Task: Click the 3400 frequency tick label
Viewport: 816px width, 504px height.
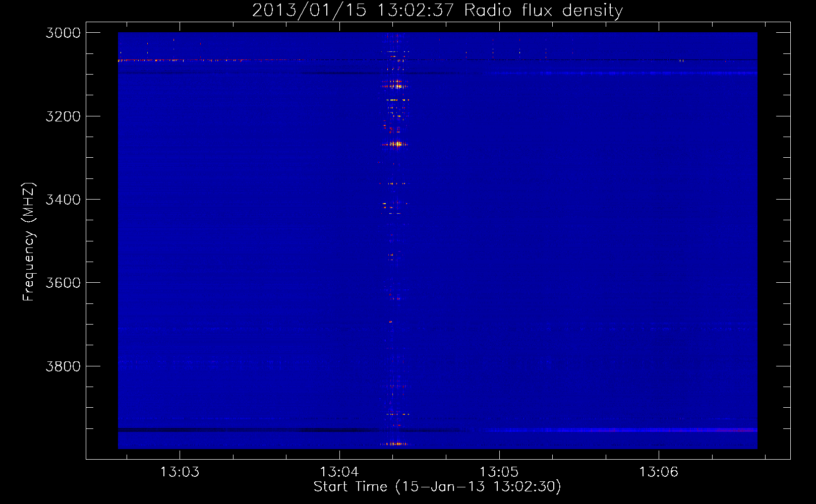Action: coord(63,200)
